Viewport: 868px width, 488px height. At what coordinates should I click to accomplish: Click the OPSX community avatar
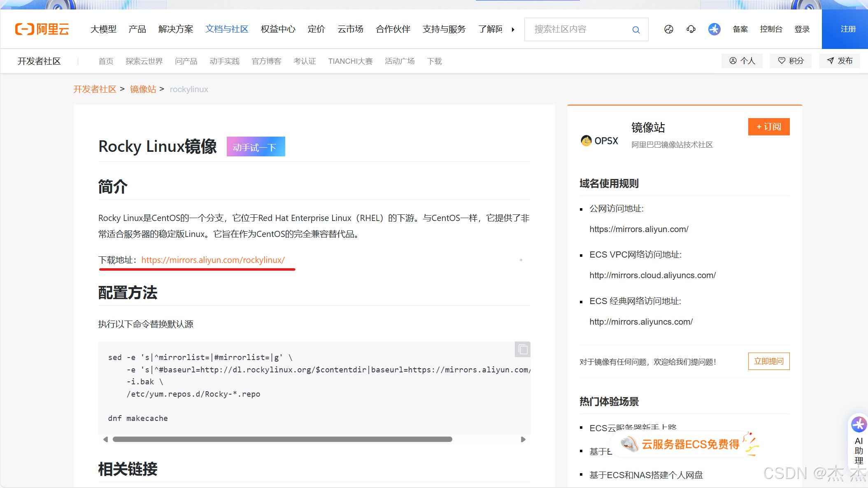600,141
